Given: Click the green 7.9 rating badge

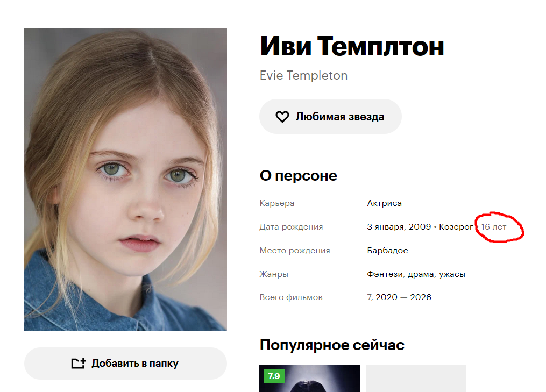Looking at the screenshot, I should click(x=274, y=376).
